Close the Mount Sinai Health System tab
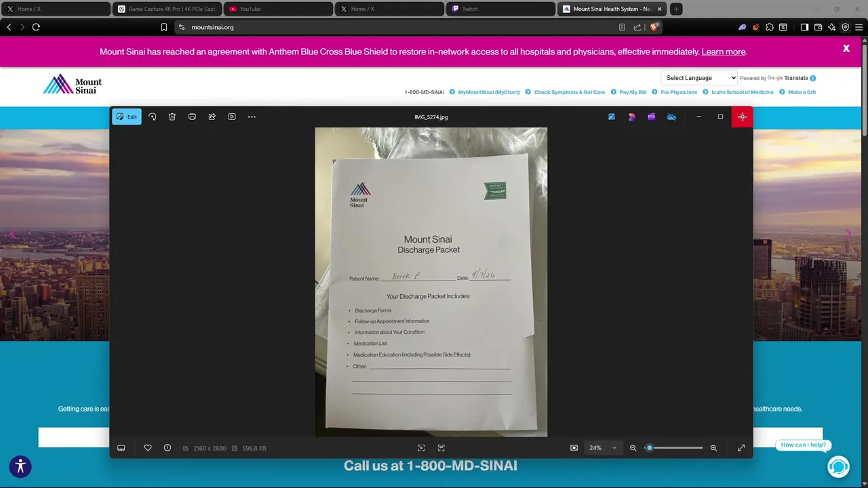Screen dimensions: 868x488 (x=660, y=9)
